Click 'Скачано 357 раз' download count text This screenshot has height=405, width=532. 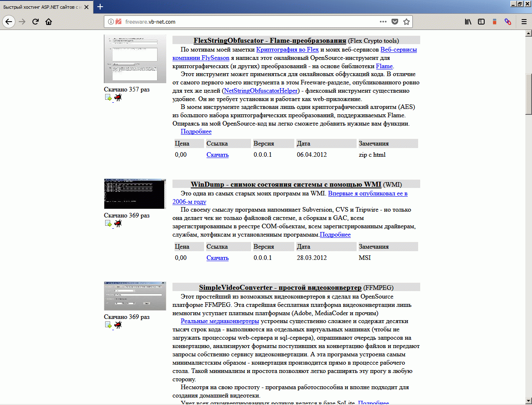(x=127, y=89)
